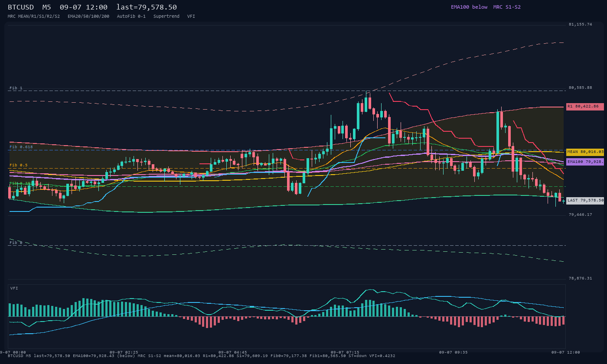
Task: Click the 'EMA100 below' status text at top
Action: coord(469,7)
